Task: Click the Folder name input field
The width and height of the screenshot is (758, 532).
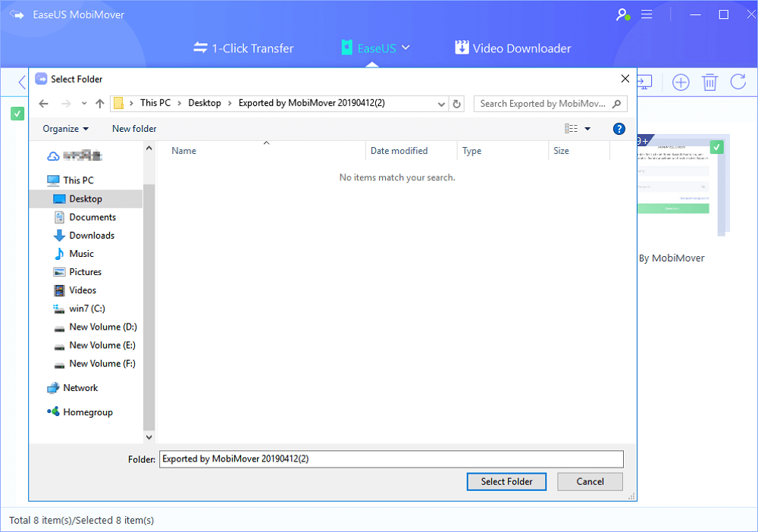Action: tap(391, 459)
